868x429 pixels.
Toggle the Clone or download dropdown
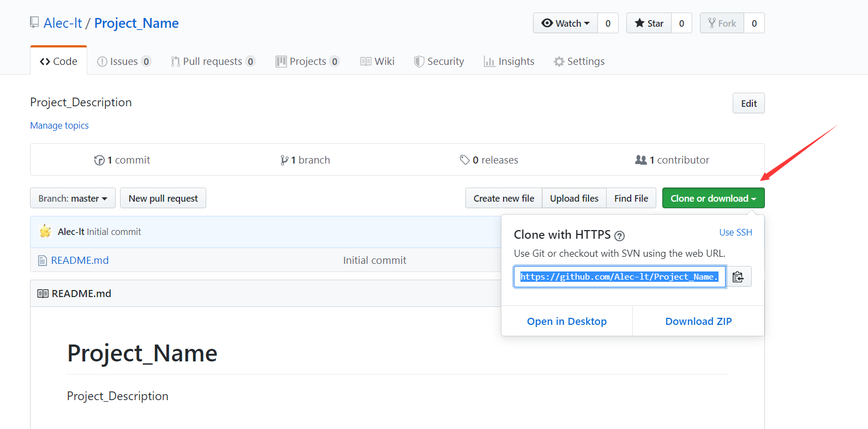click(x=713, y=198)
